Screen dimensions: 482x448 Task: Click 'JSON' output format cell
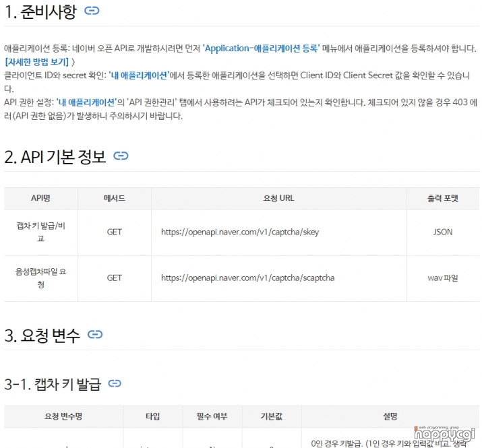click(443, 232)
